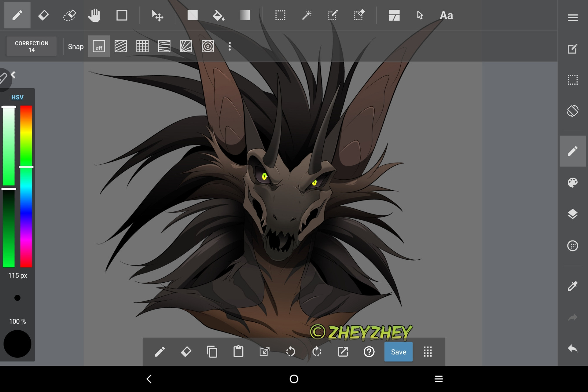Choose the Select Pen tool
This screenshot has width=588, height=392.
[333, 15]
